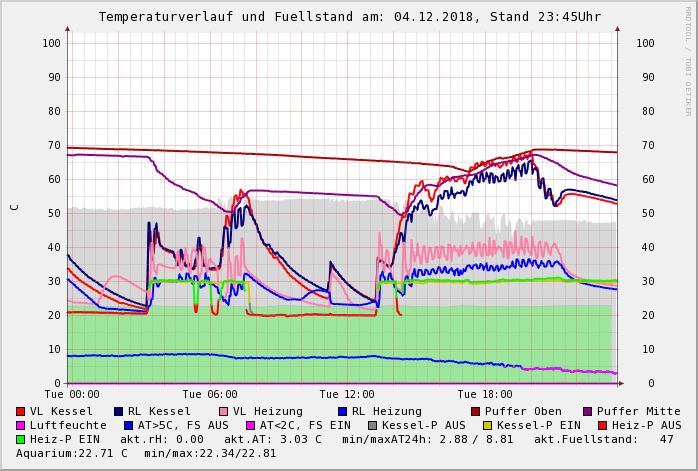
Task: Click the yellow Kessel-P EIN swatch
Action: [488, 425]
